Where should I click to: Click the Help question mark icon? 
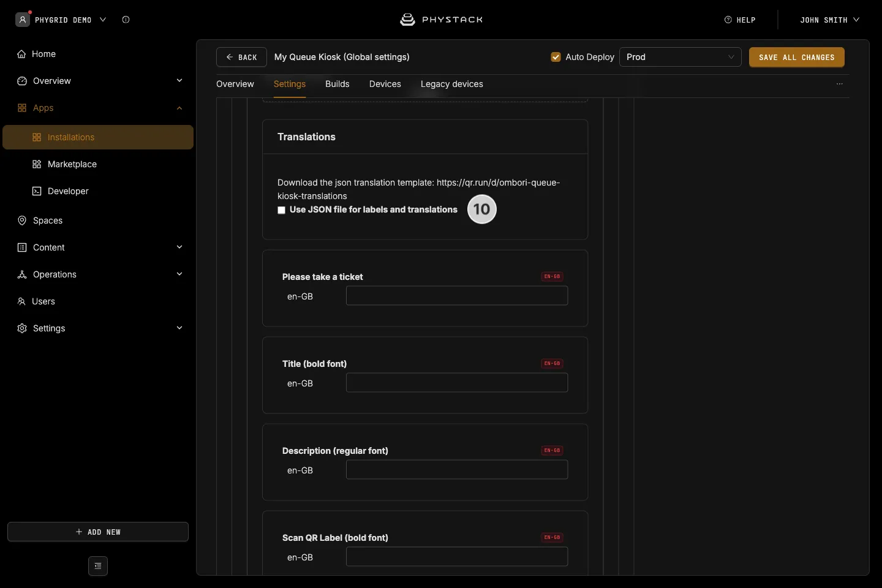[728, 20]
